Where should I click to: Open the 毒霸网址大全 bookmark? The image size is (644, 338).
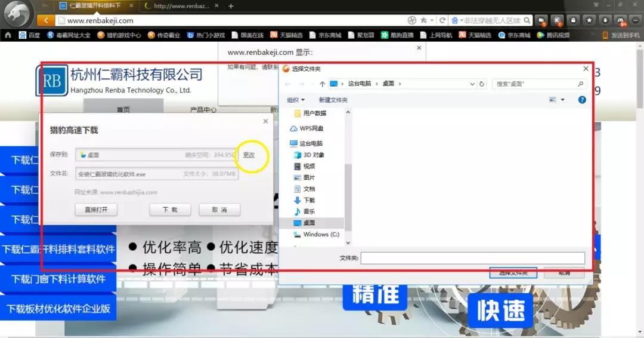(x=69, y=35)
